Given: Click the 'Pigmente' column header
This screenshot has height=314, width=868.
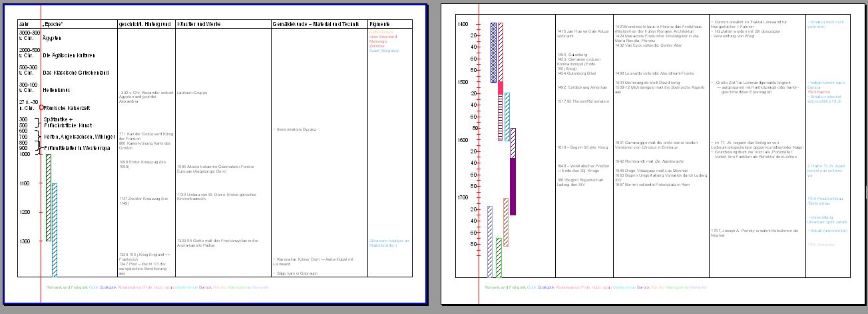Looking at the screenshot, I should pos(379,24).
